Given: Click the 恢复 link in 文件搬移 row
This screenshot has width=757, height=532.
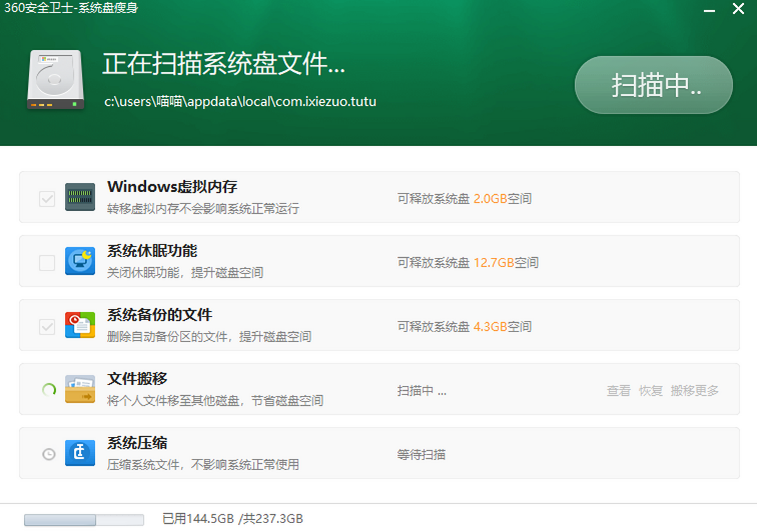Looking at the screenshot, I should 651,391.
